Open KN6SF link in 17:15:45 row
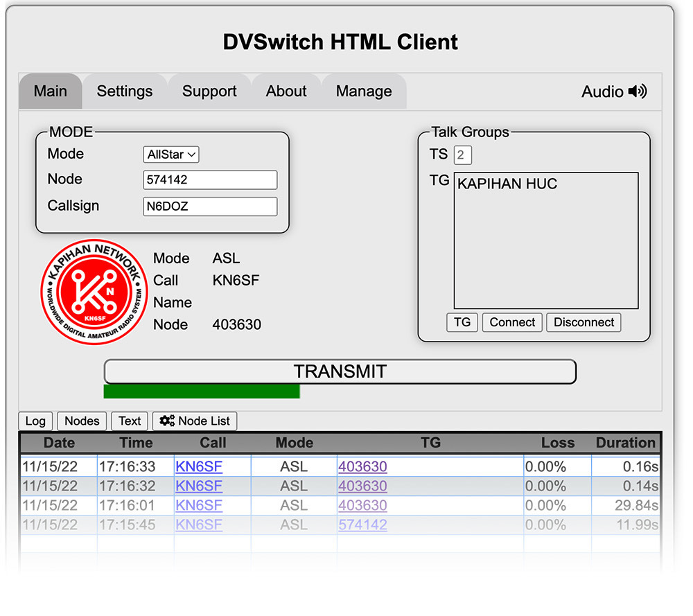This screenshot has width=693, height=616. [x=199, y=525]
